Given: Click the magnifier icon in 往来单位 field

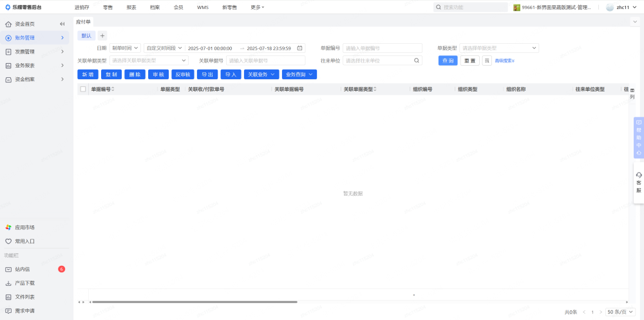Looking at the screenshot, I should [x=417, y=61].
